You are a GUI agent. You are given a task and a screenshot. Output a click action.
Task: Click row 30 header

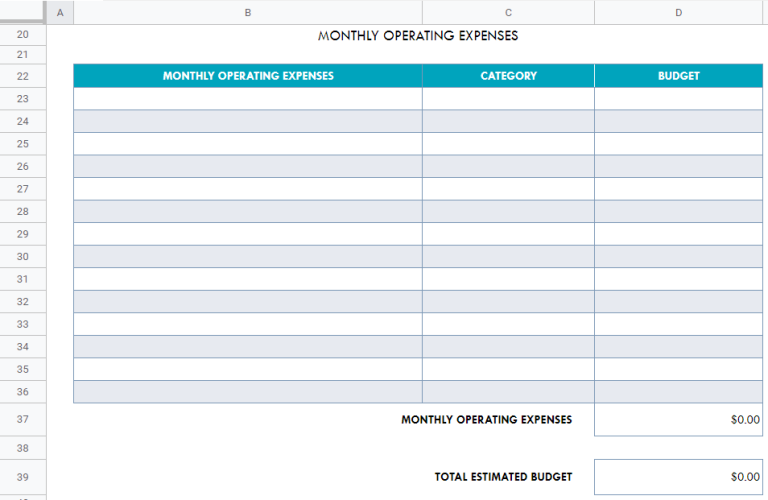23,257
